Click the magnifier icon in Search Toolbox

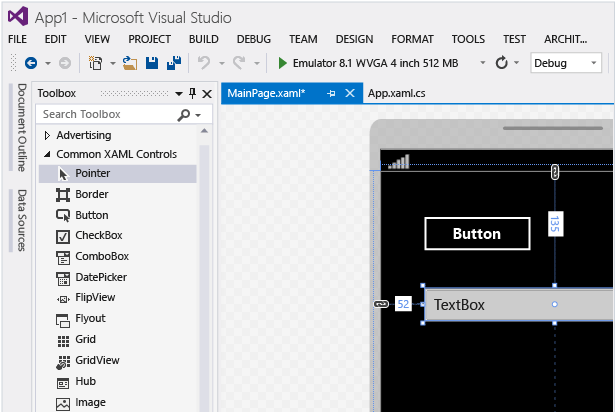point(183,115)
